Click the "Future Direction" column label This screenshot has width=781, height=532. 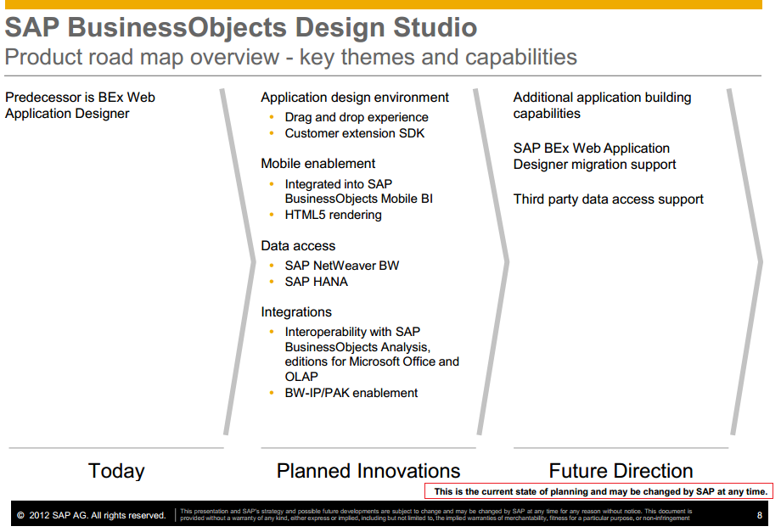click(621, 471)
